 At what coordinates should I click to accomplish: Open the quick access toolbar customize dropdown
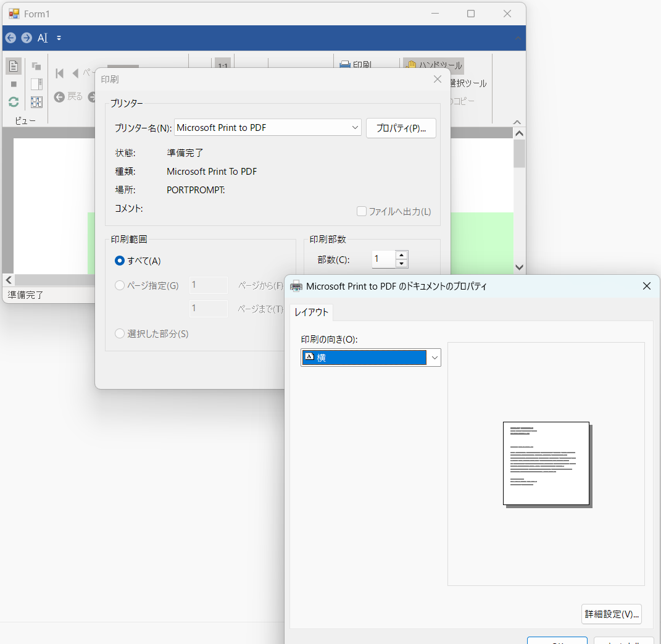(x=59, y=38)
